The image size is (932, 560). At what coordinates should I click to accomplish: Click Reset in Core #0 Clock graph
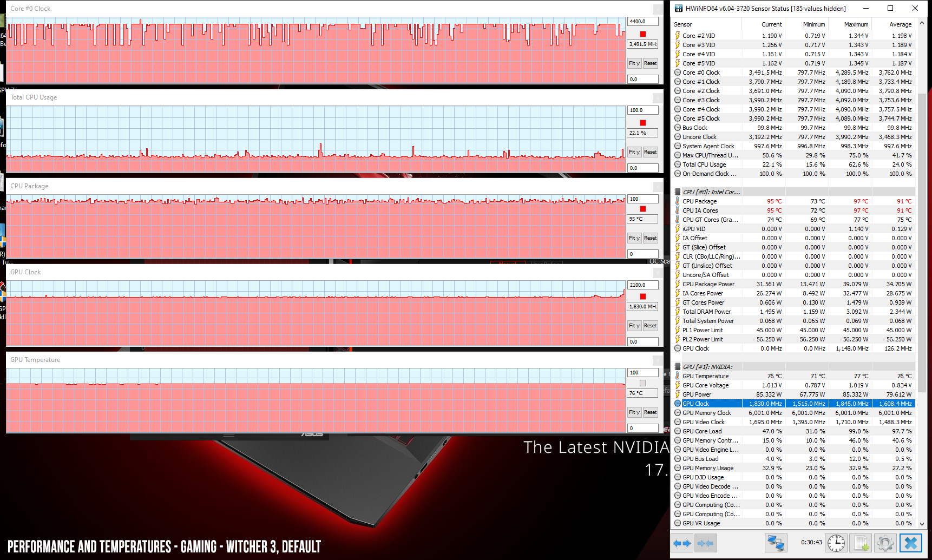click(650, 63)
